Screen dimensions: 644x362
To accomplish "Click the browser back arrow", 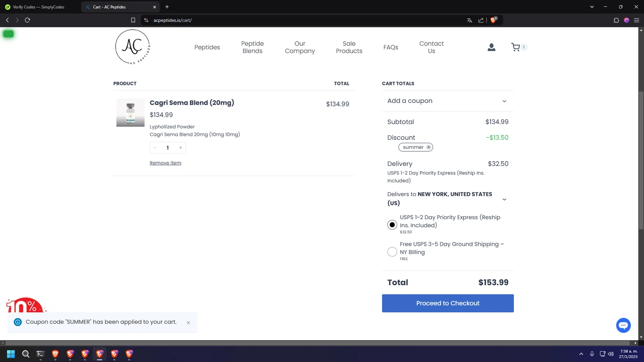I will (x=7, y=20).
